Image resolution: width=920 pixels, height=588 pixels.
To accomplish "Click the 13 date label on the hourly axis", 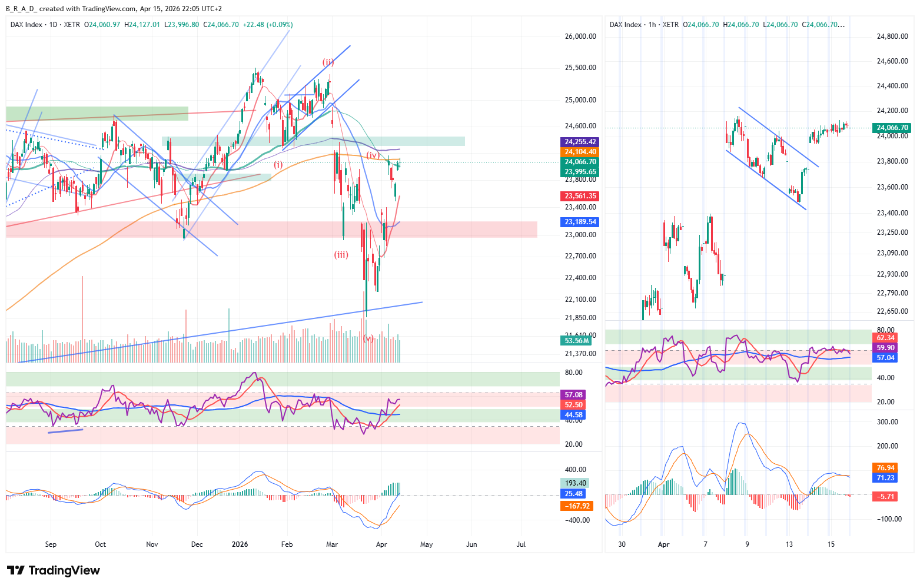I will pos(789,544).
